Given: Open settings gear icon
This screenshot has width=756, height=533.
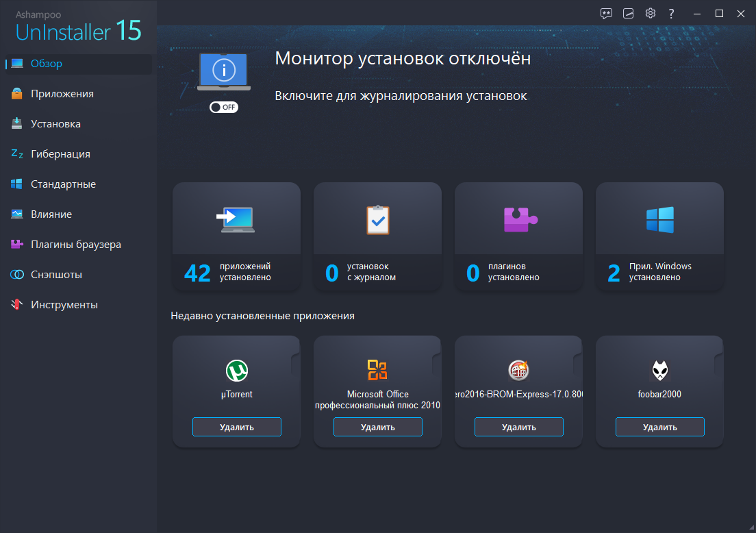Looking at the screenshot, I should [x=651, y=13].
